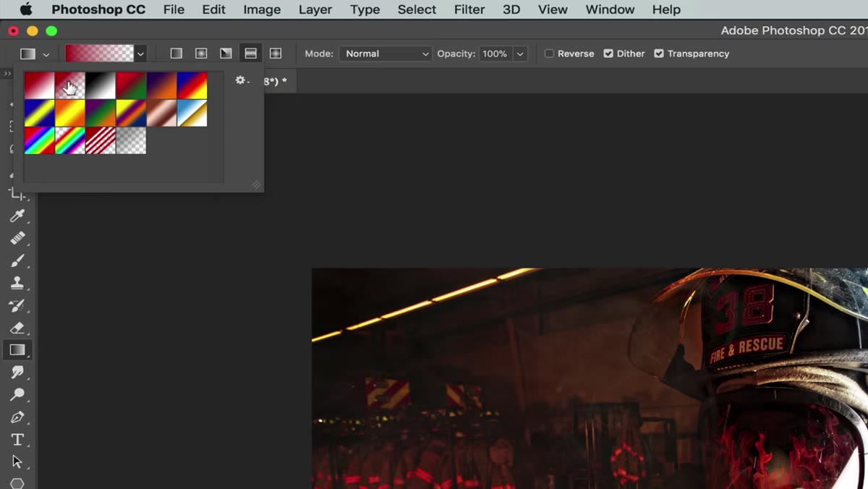Click the Gradient tool preset icon

[27, 54]
